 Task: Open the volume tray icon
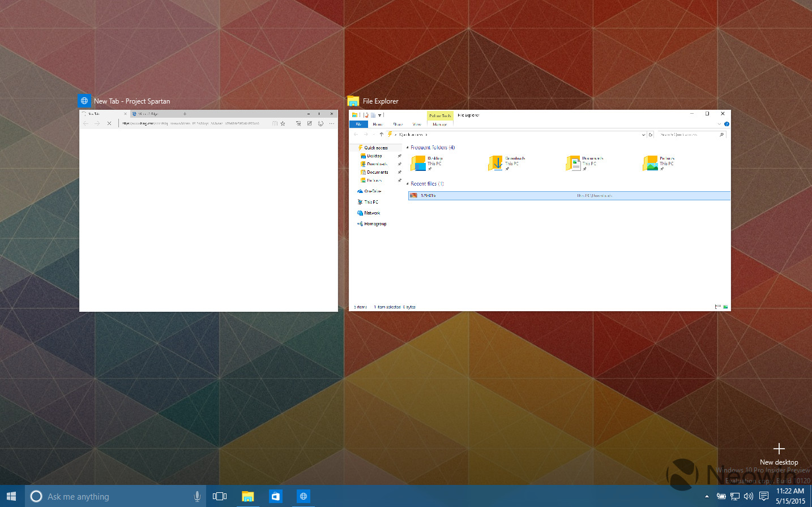click(748, 496)
